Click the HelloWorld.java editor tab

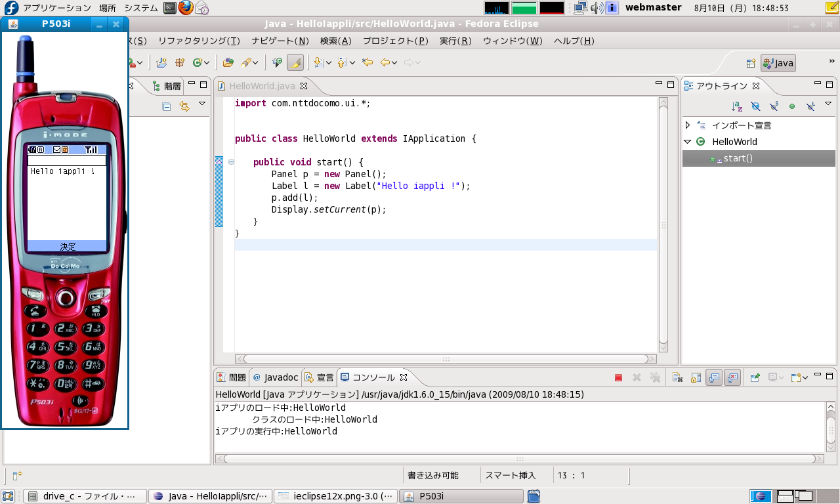tap(262, 86)
